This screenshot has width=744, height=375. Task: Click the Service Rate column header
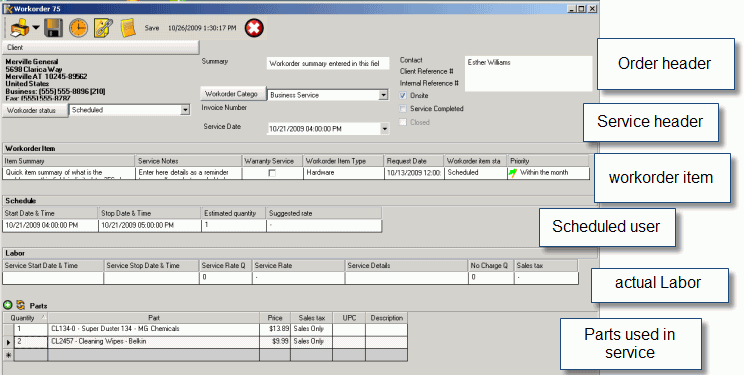click(x=298, y=265)
